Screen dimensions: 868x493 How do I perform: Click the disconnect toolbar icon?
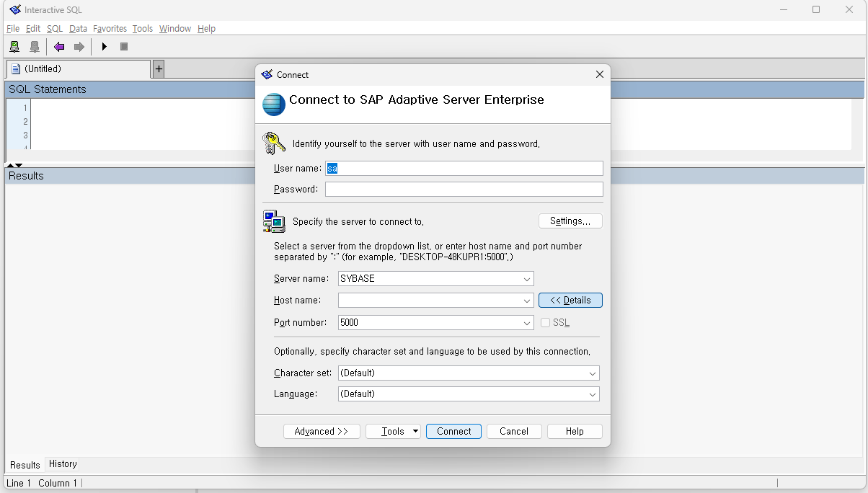[x=34, y=47]
